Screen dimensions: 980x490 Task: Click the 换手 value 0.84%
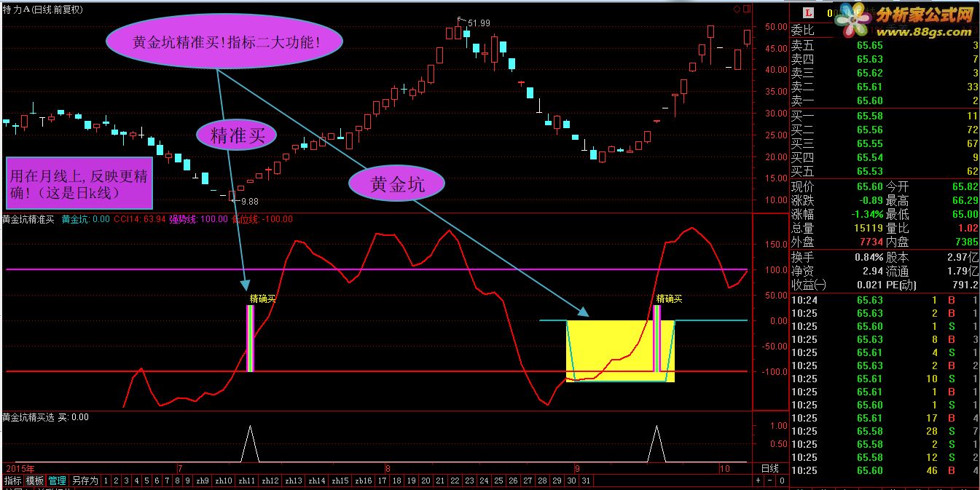(x=869, y=257)
